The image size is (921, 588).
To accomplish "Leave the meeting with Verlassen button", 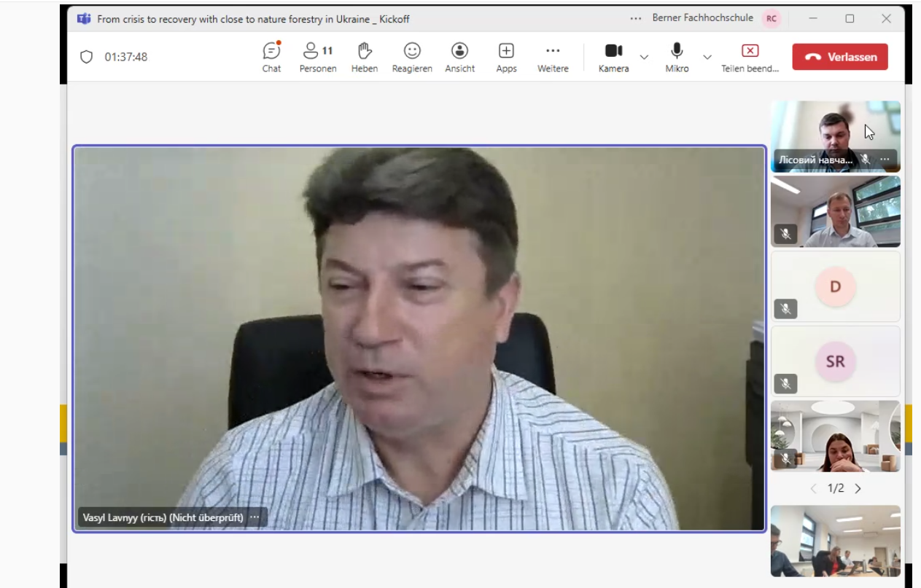I will pos(840,57).
